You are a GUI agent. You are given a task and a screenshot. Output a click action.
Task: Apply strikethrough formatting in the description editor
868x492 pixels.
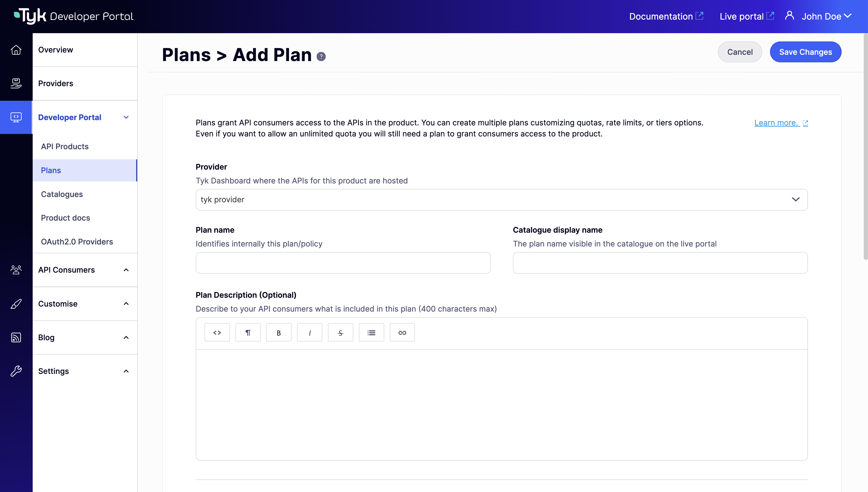341,332
